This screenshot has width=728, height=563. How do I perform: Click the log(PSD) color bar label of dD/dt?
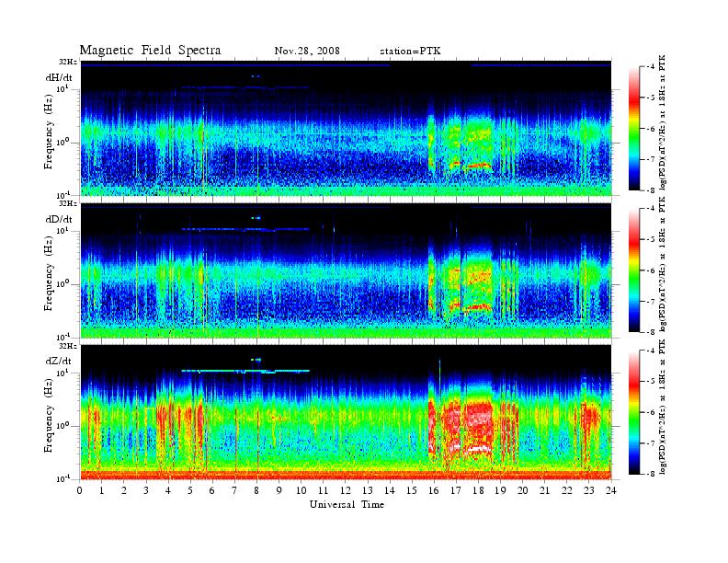pyautogui.click(x=663, y=264)
